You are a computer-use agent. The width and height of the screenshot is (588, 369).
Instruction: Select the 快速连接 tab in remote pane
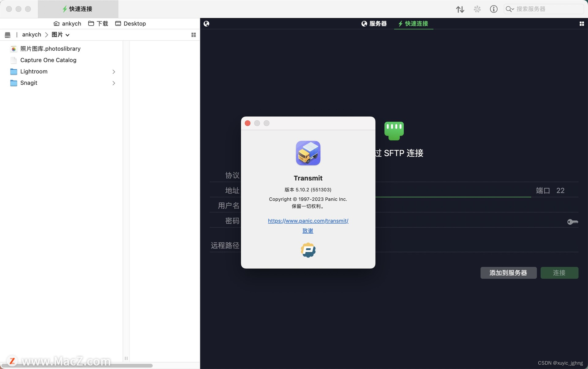point(413,24)
